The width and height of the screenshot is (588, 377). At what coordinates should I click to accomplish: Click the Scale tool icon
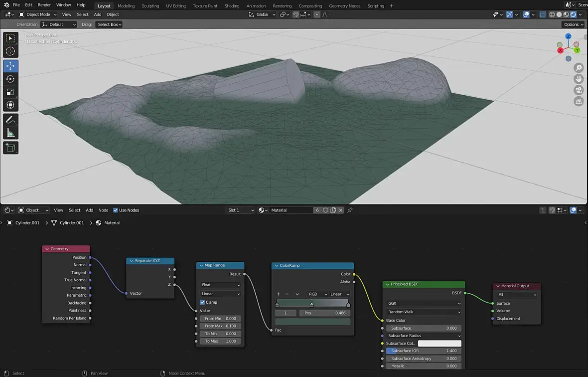click(10, 92)
